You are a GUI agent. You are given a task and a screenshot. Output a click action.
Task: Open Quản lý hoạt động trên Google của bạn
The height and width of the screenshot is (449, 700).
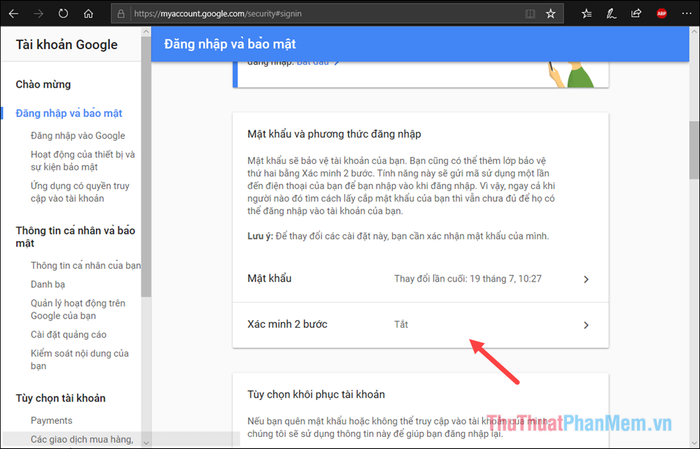click(78, 309)
